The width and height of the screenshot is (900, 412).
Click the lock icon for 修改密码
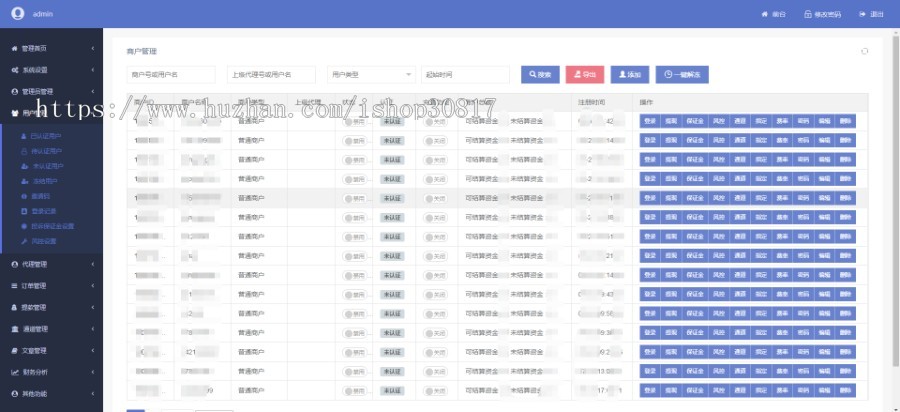(807, 14)
